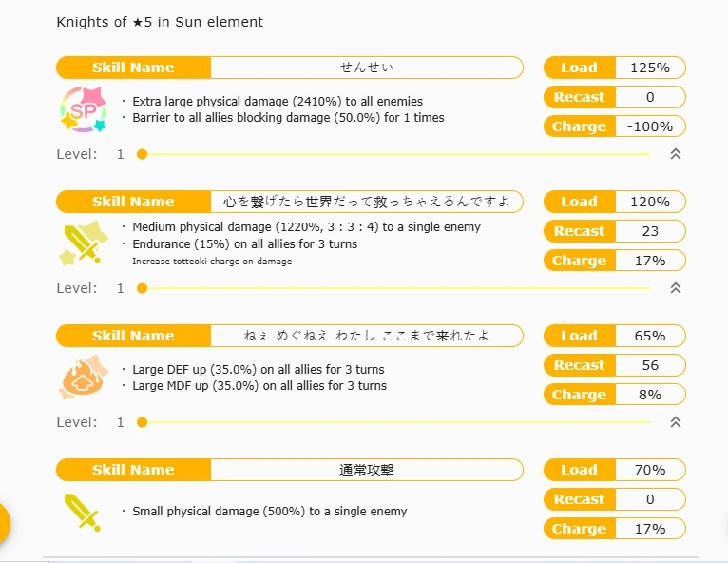Adjust level slider of Large DEF up skill
728x563 pixels.
(143, 422)
